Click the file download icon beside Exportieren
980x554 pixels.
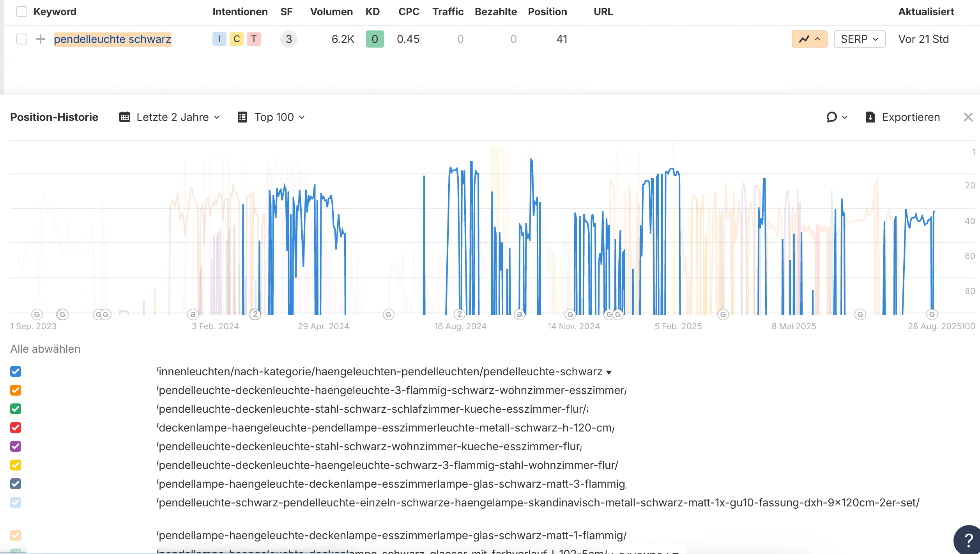click(870, 117)
